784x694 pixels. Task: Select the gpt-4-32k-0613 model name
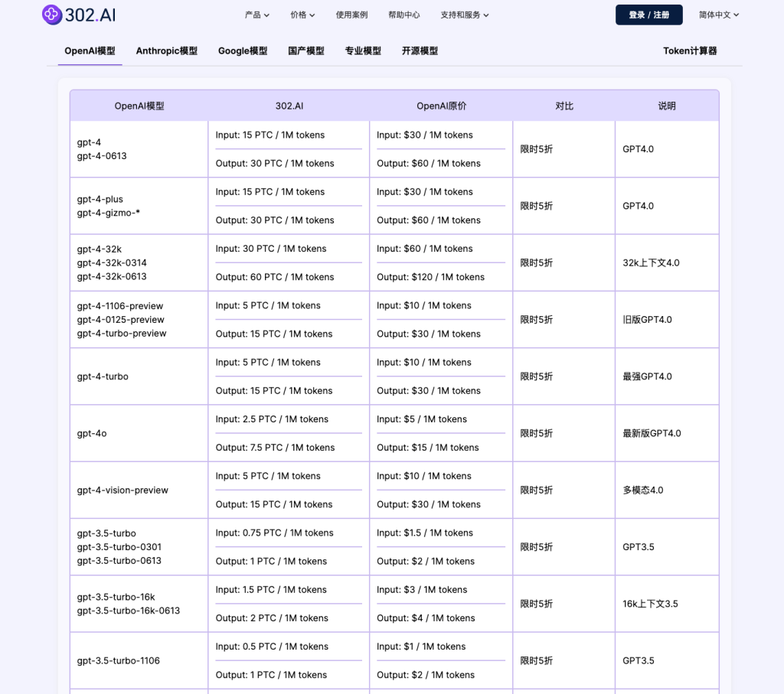point(112,276)
